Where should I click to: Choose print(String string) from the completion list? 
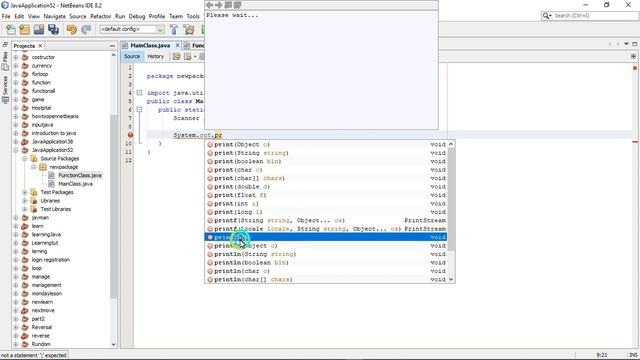(326, 153)
